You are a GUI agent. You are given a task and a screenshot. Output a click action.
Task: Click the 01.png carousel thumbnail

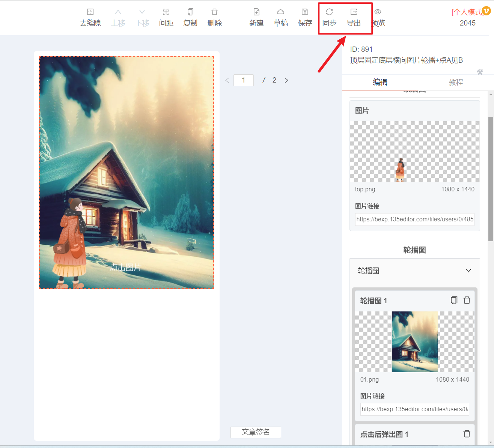[415, 342]
